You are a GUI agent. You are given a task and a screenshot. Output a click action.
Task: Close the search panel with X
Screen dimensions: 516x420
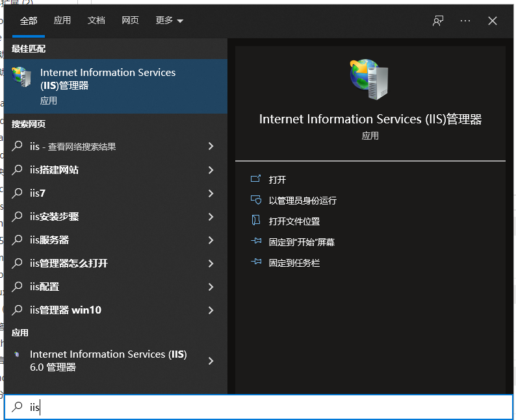point(493,21)
